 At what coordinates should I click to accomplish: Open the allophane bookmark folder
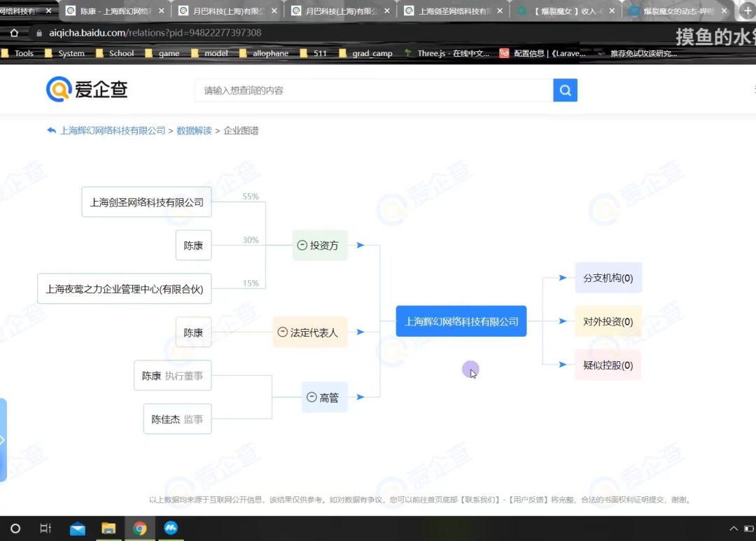[x=264, y=53]
